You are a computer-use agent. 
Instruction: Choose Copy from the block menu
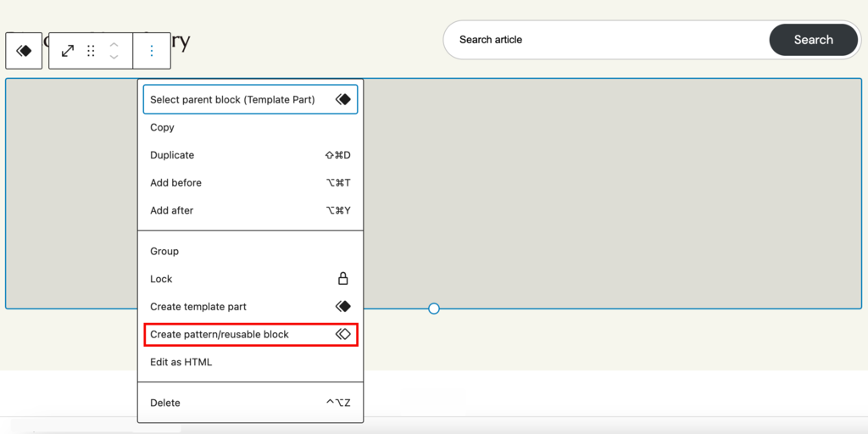[162, 127]
